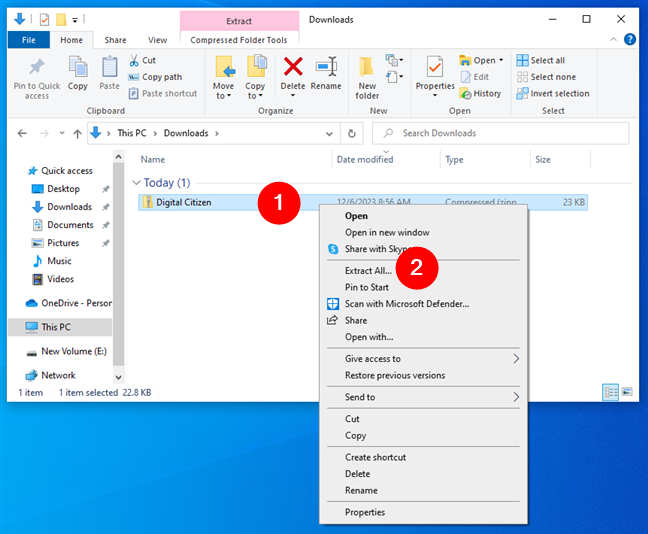Screen dimensions: 648x534
Task: Select Documents in the Quick access sidebar
Action: tap(70, 225)
